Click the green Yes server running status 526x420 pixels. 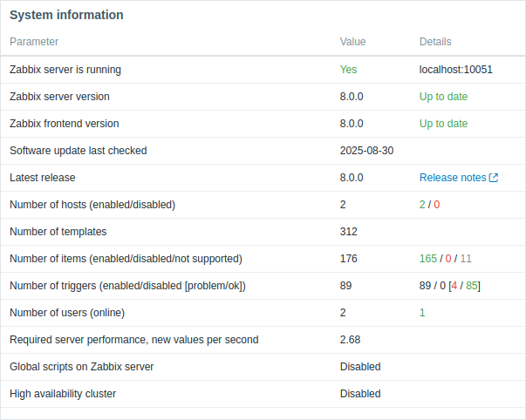coord(348,70)
